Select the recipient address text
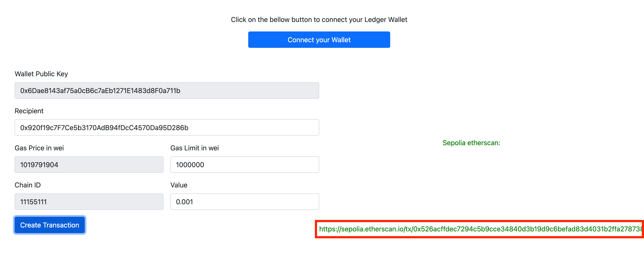 point(104,128)
